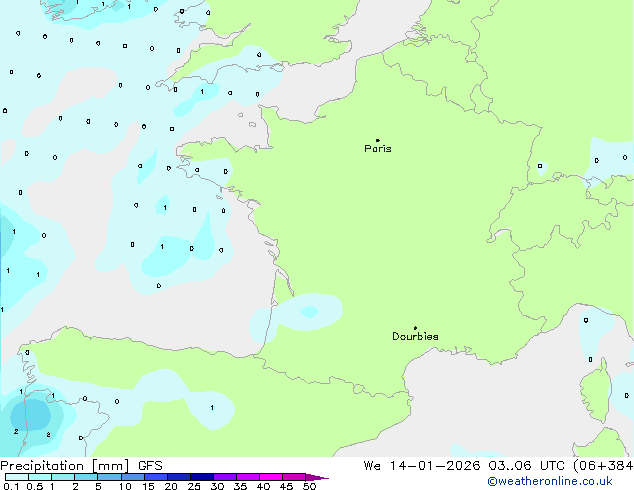Screen dimensions: 634x490
Task: Pick the 1–2 mm legend color swatch
Action: (63, 477)
